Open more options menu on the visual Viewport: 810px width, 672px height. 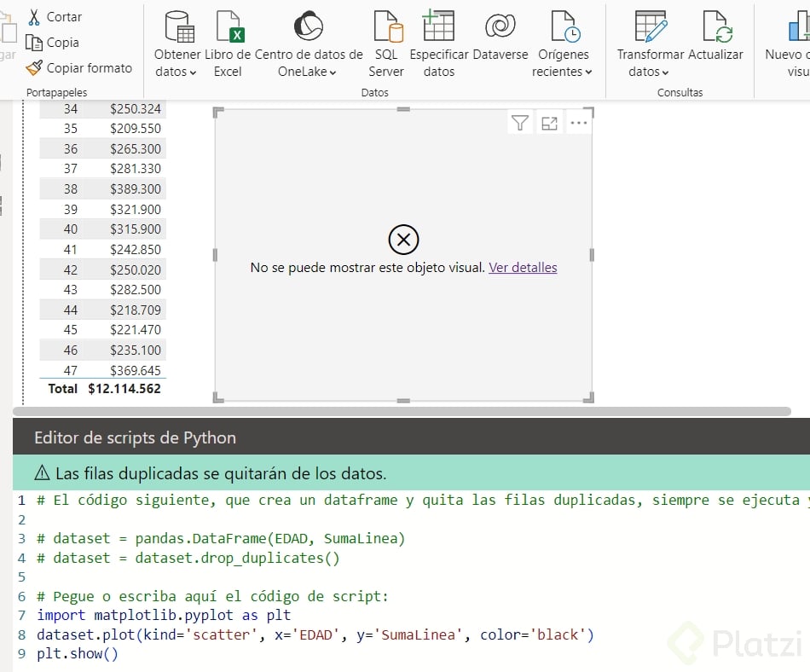[x=579, y=122]
